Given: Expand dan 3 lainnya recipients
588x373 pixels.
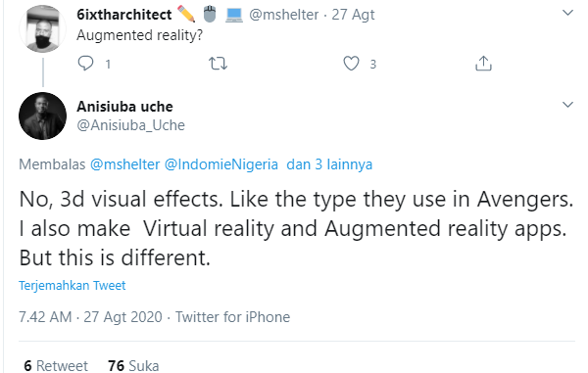Looking at the screenshot, I should point(329,164).
